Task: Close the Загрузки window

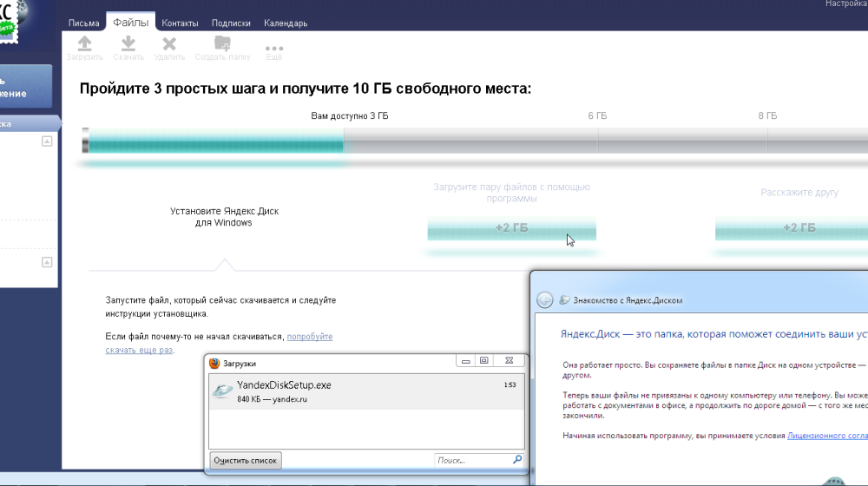Action: (x=510, y=361)
